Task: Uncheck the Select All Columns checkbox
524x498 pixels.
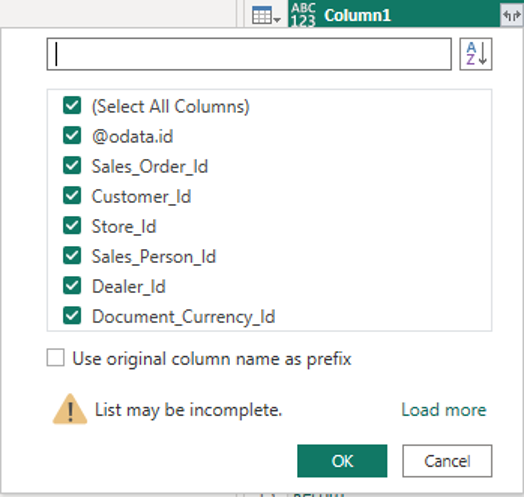Action: [72, 106]
